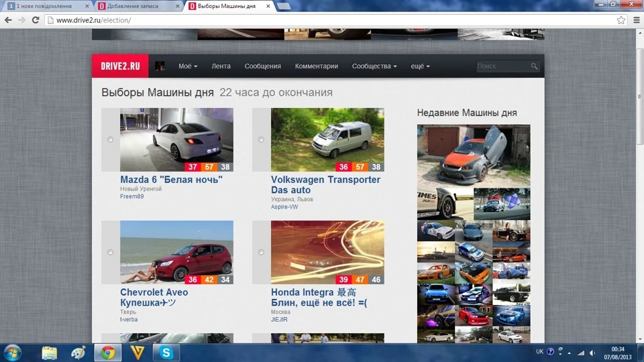Click the search magnifier icon
Image resolution: width=644 pixels, height=362 pixels.
534,66
